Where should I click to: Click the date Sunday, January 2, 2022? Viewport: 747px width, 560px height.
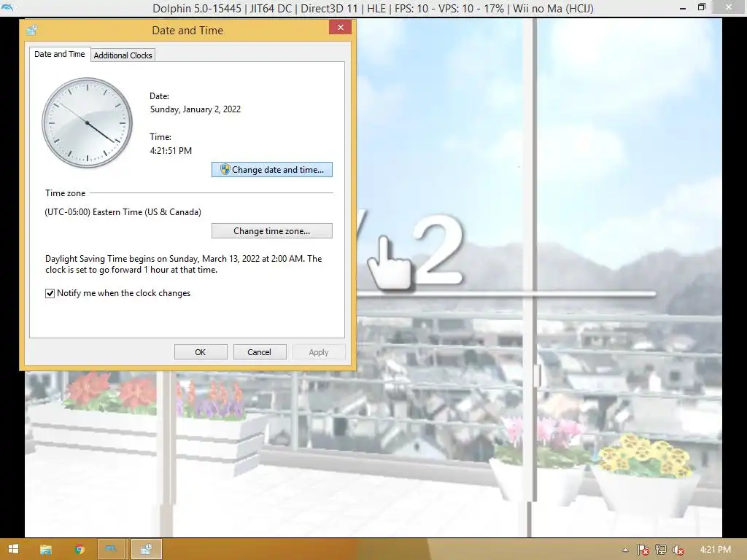click(196, 109)
